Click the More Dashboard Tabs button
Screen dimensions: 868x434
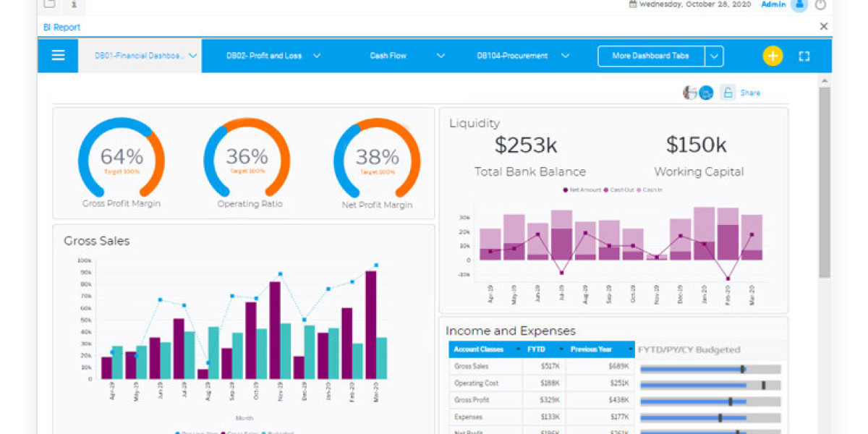pos(650,56)
